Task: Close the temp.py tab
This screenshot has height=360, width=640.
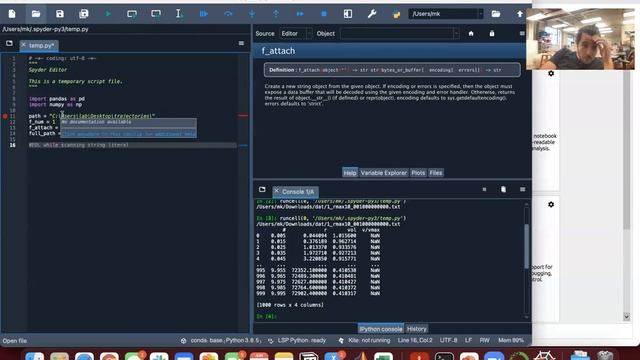Action: click(x=24, y=45)
